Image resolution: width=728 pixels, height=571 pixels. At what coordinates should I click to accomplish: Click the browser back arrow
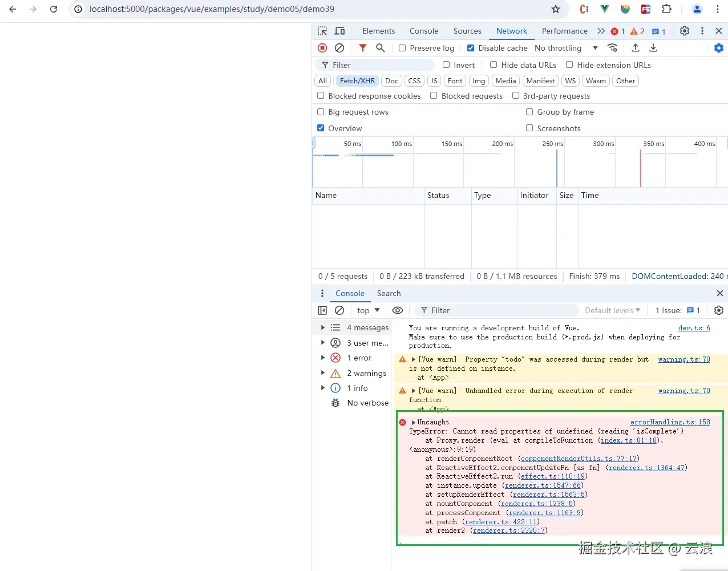[x=13, y=9]
